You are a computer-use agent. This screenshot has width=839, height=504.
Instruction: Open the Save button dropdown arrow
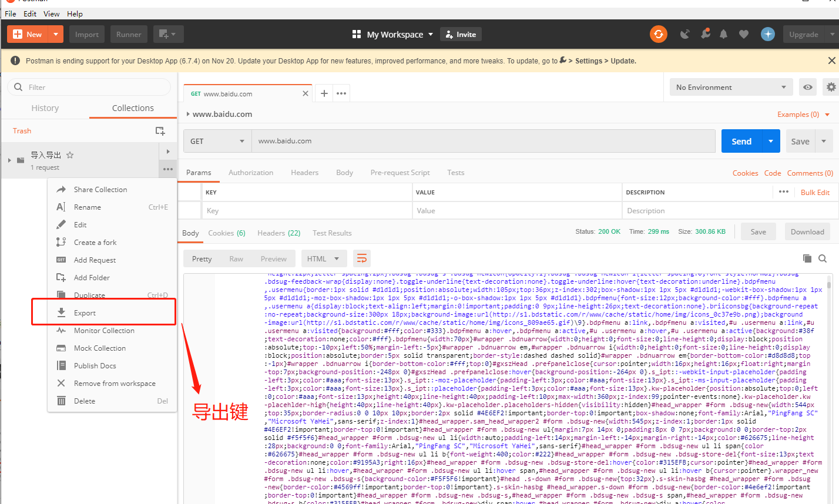click(x=824, y=141)
